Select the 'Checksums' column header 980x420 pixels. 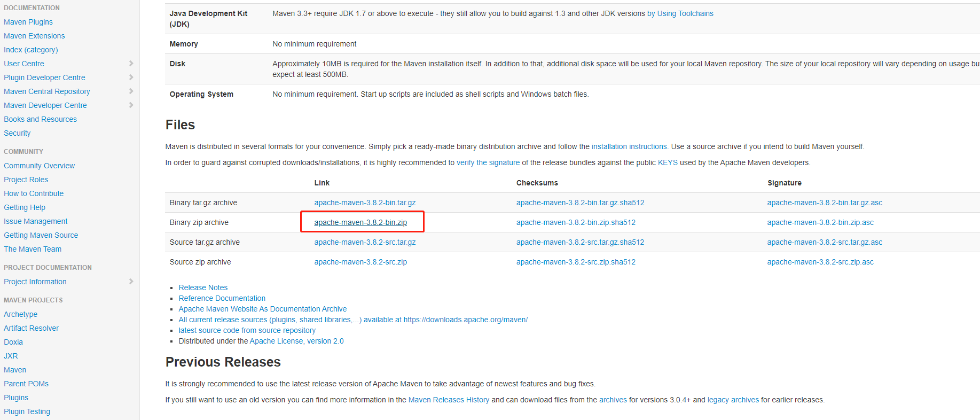coord(537,183)
